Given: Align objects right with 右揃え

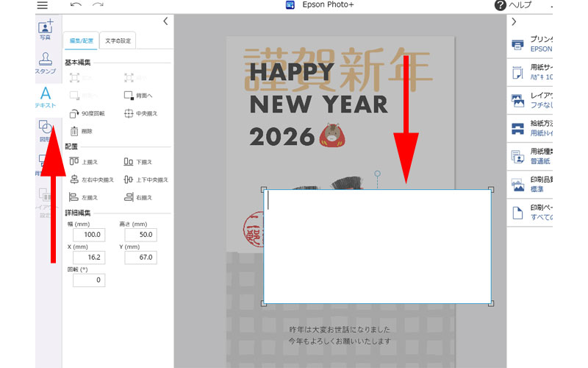Looking at the screenshot, I should coord(138,197).
